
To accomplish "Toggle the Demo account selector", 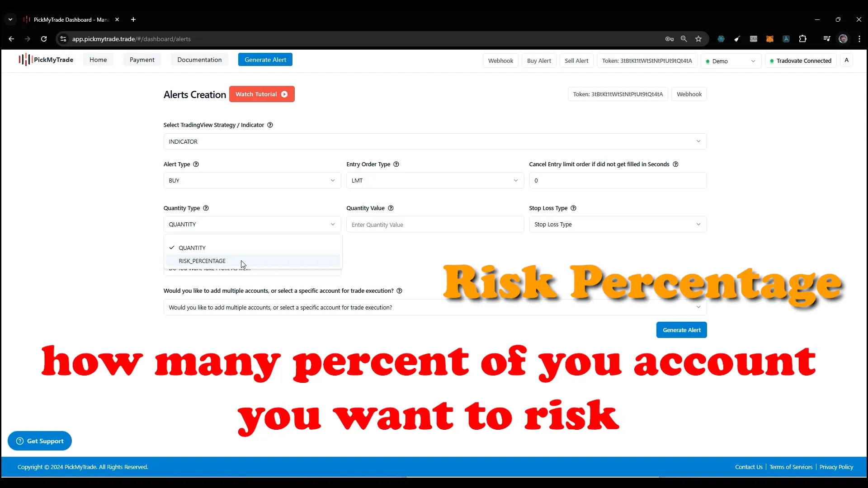I will [x=732, y=61].
